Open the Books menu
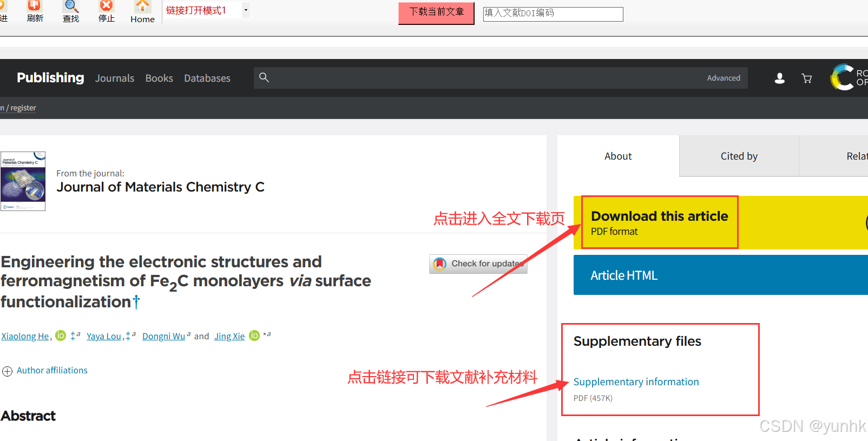The height and width of the screenshot is (441, 868). [x=159, y=78]
